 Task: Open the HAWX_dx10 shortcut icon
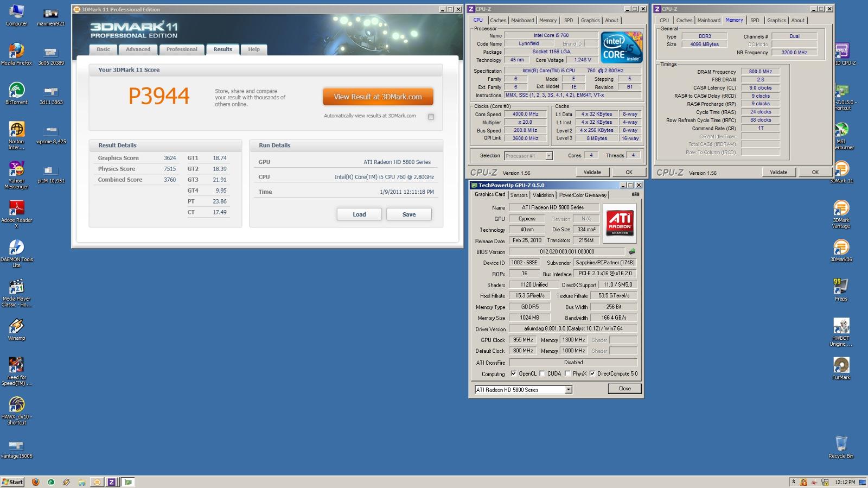(x=16, y=411)
